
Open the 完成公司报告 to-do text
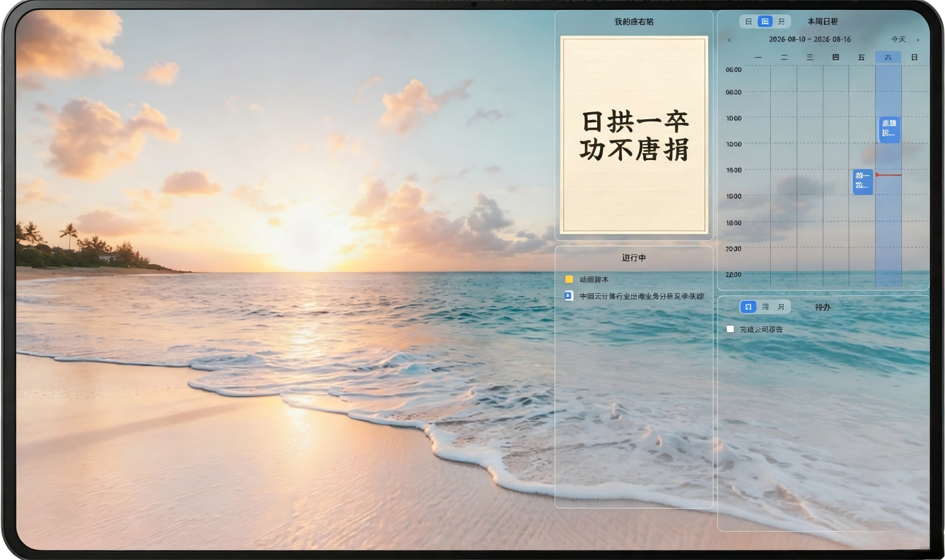pos(761,330)
